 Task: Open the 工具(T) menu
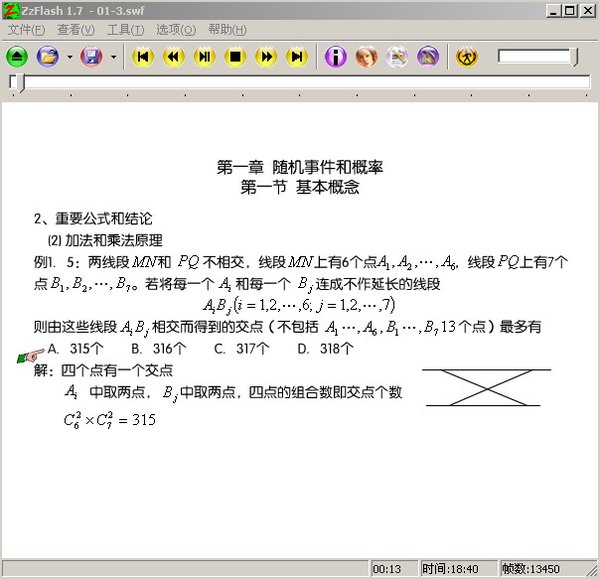click(x=126, y=29)
